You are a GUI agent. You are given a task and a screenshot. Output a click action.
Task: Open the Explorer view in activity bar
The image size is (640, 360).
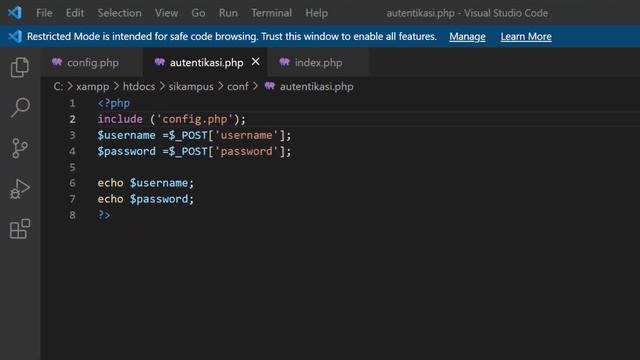coord(20,67)
